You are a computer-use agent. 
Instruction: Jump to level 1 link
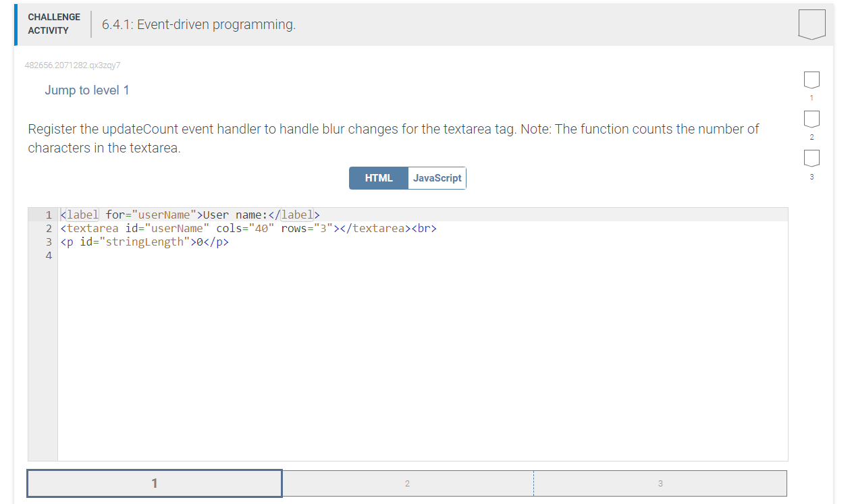tap(87, 90)
